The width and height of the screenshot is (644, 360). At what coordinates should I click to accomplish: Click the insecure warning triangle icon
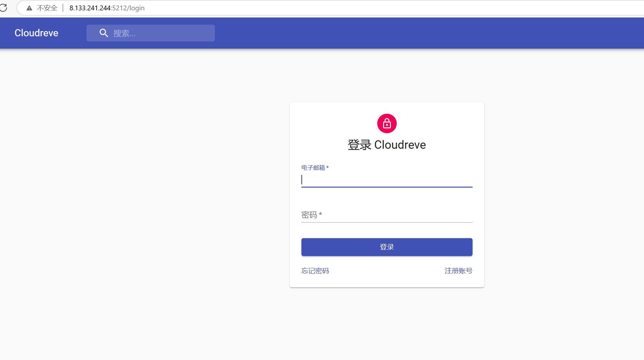coord(29,8)
